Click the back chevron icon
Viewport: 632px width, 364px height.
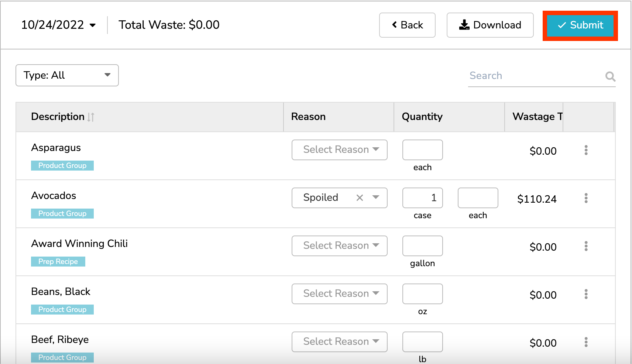(394, 25)
